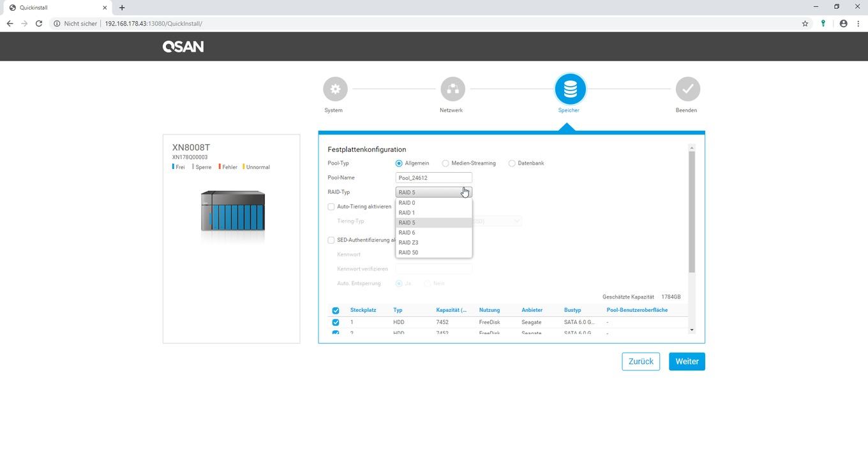Bookmark this page with the star icon
This screenshot has width=868, height=470.
(805, 24)
